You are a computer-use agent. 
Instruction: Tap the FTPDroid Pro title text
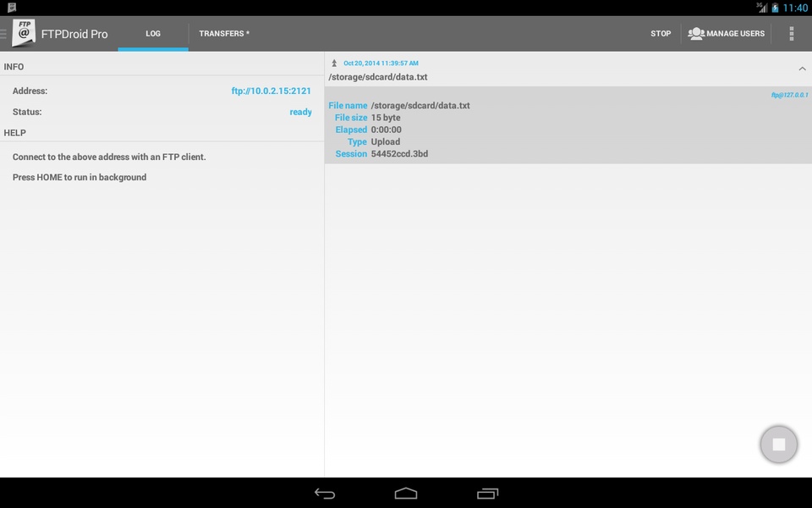(x=74, y=34)
